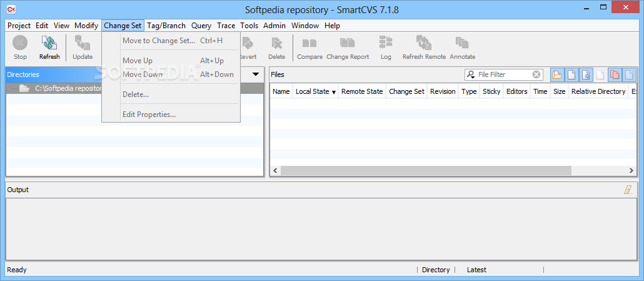Open the Edit menu
The width and height of the screenshot is (644, 281).
tap(42, 26)
